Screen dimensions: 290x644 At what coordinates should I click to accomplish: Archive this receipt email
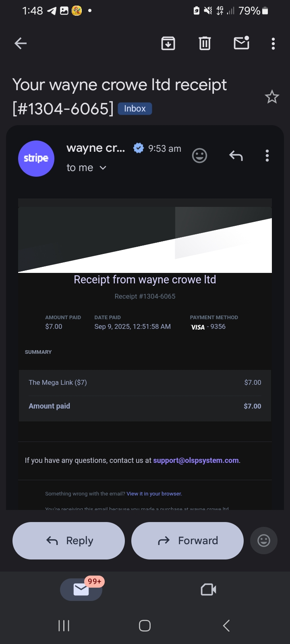[168, 43]
